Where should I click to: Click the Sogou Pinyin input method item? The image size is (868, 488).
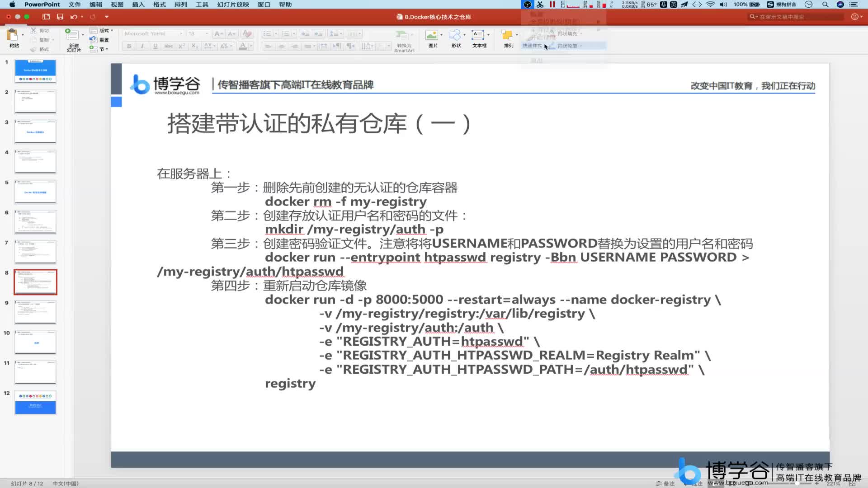coord(782,5)
